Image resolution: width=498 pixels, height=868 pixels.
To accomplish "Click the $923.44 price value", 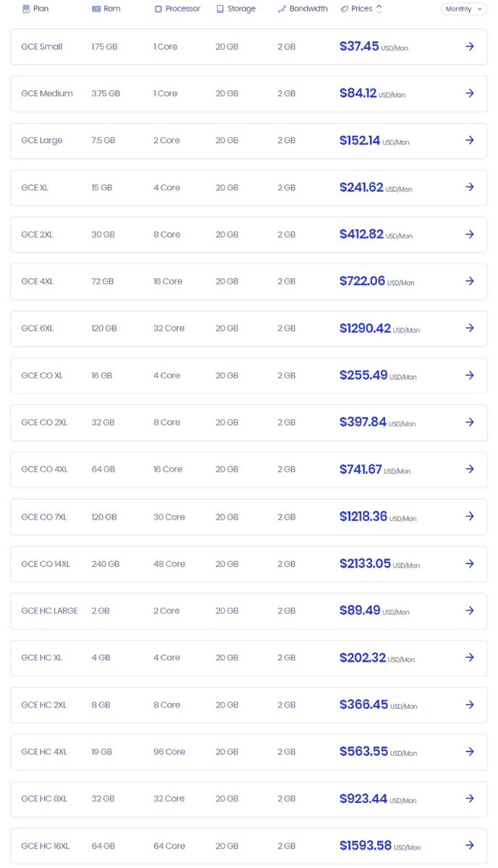I will (x=363, y=799).
